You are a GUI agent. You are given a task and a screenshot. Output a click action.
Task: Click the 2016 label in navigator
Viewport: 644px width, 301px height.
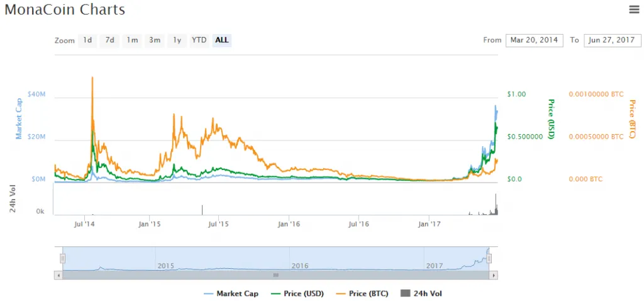click(x=300, y=266)
